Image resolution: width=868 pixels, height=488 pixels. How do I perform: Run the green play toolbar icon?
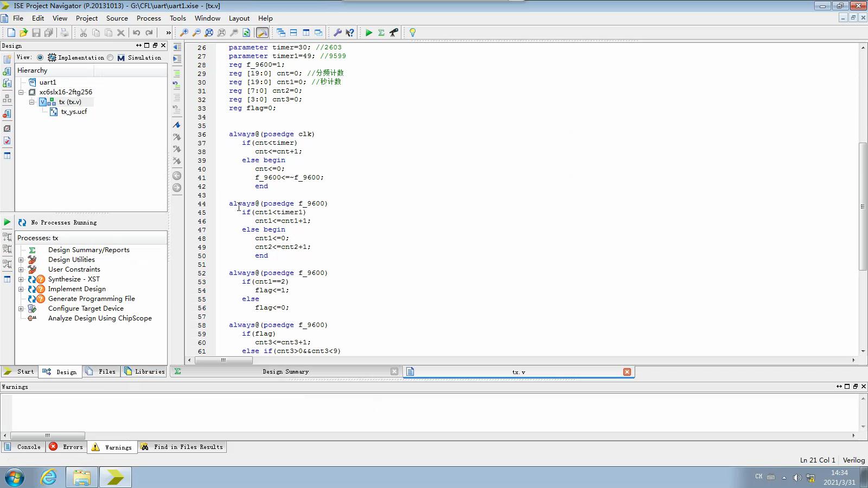click(369, 33)
